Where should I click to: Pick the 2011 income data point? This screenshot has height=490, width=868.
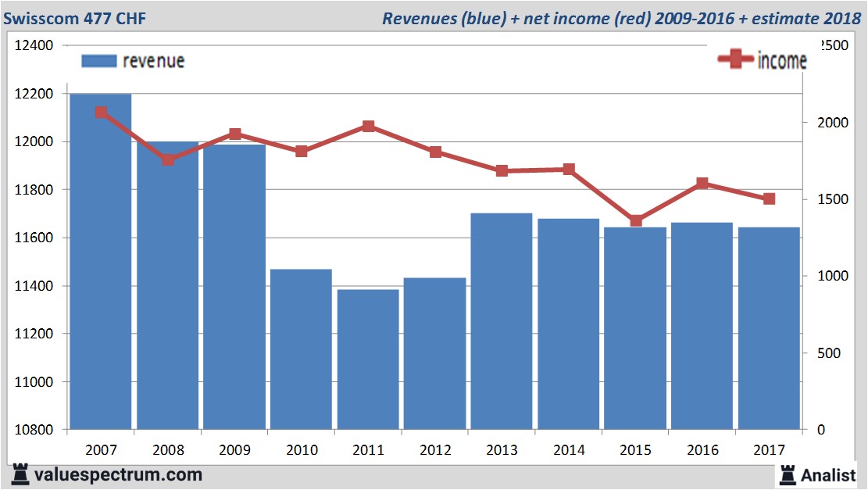[368, 127]
